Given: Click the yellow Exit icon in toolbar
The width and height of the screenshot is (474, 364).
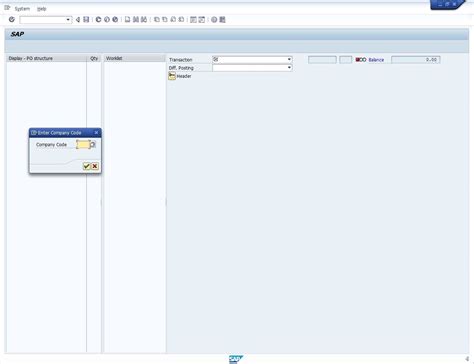Looking at the screenshot, I should point(107,20).
